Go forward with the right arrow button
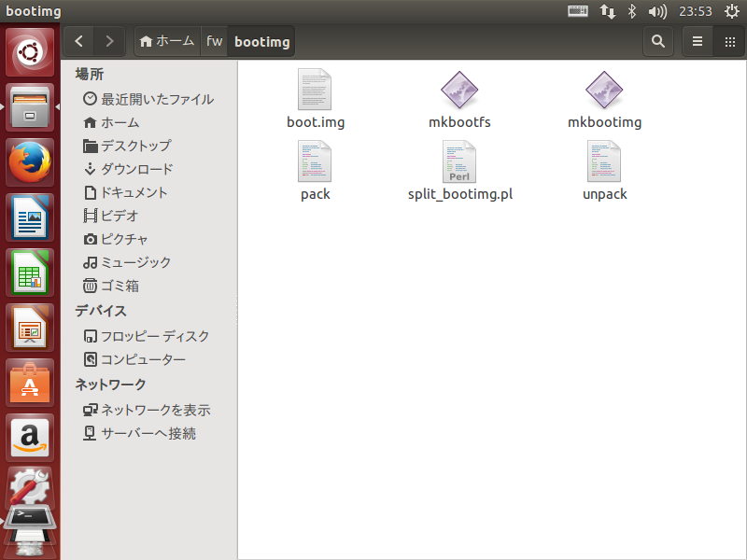The image size is (747, 560). (109, 41)
